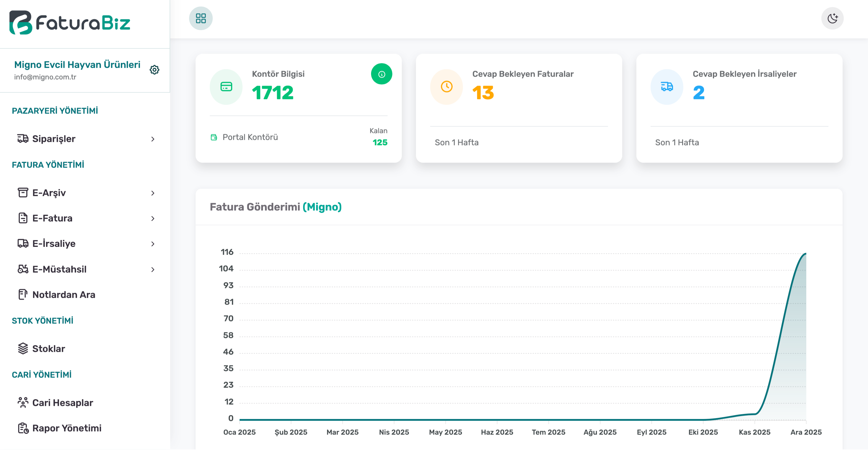
Task: Go to Cari Hesaplar page
Action: point(62,402)
